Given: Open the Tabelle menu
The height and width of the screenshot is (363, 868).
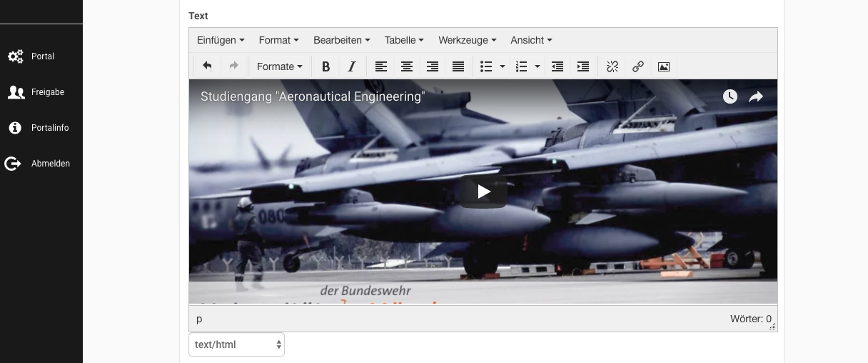Looking at the screenshot, I should click(x=404, y=40).
